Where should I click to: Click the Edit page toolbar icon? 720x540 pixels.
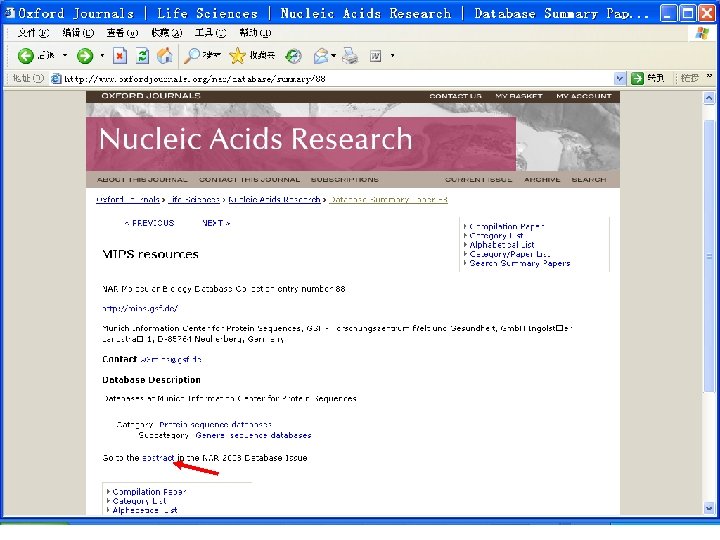376,56
